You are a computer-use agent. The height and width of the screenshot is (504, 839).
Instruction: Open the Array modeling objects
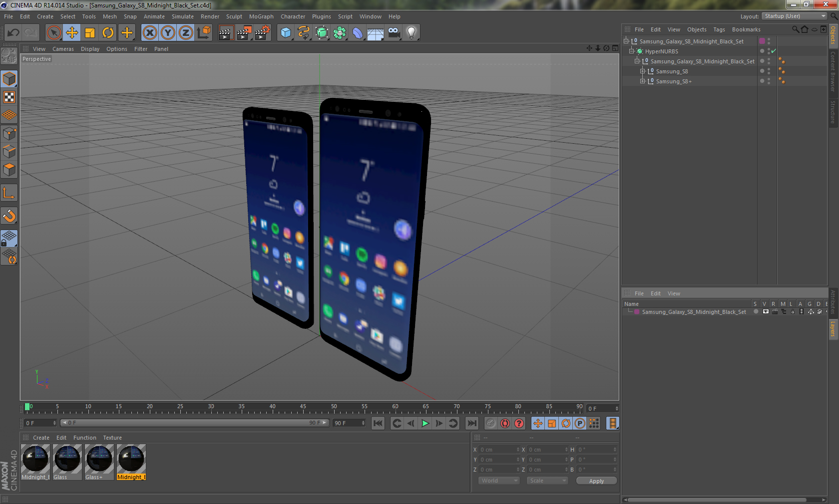(x=340, y=33)
